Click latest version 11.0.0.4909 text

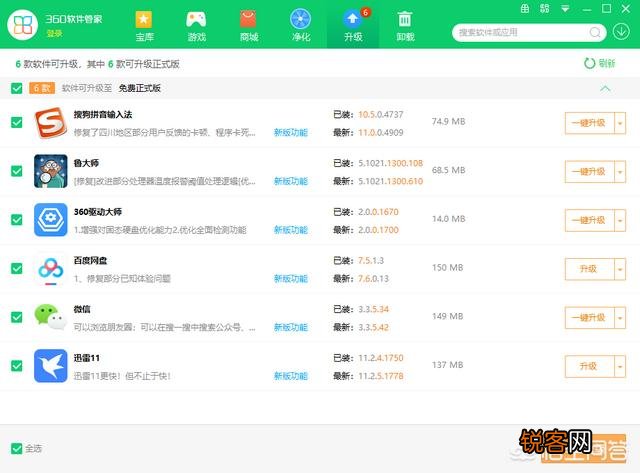[381, 132]
